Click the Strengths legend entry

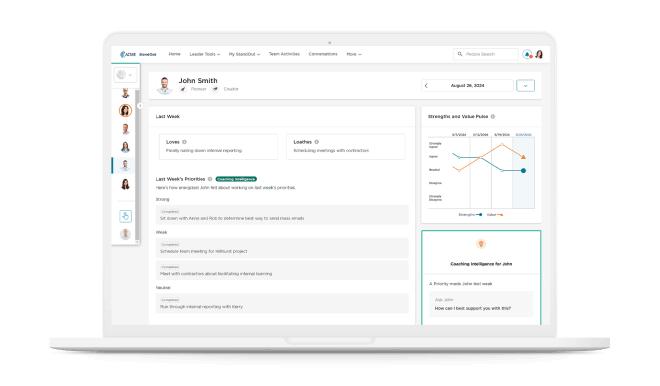pyautogui.click(x=470, y=215)
